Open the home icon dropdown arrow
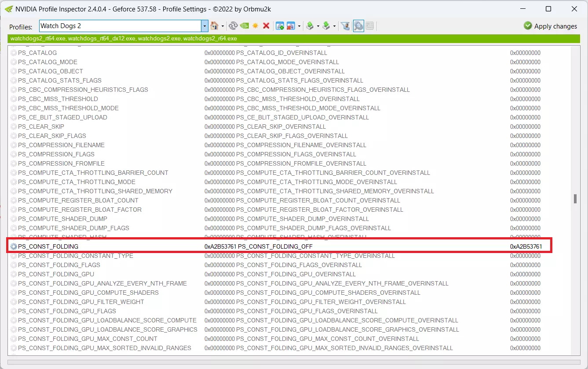The height and width of the screenshot is (369, 588). [x=223, y=26]
